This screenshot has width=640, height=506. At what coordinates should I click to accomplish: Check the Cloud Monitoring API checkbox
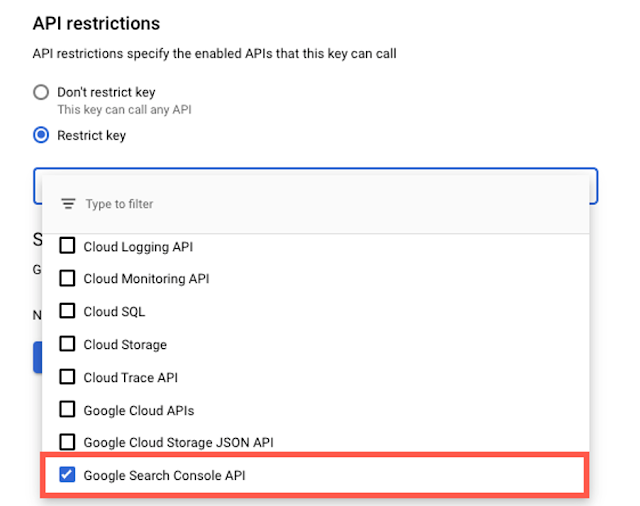68,279
